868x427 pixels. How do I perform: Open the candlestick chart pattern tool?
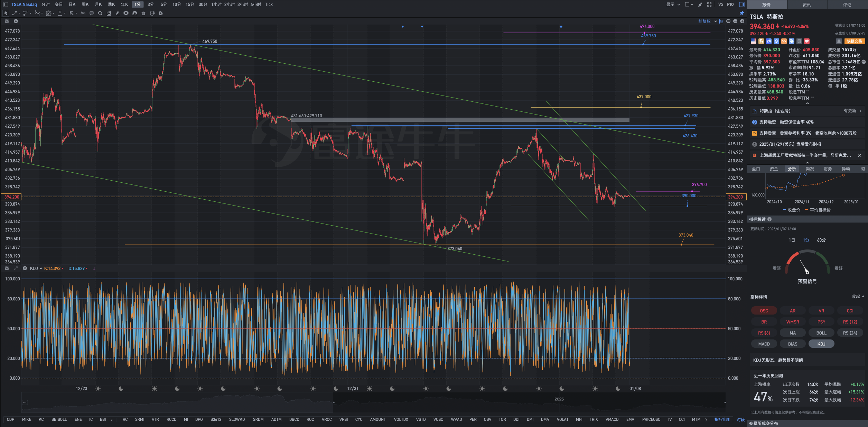pos(109,13)
